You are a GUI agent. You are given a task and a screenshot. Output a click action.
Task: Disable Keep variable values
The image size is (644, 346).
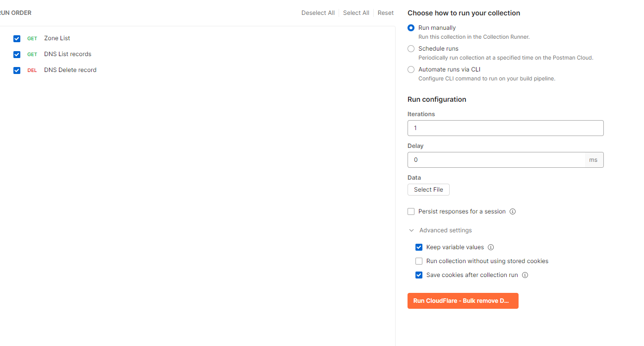point(419,247)
